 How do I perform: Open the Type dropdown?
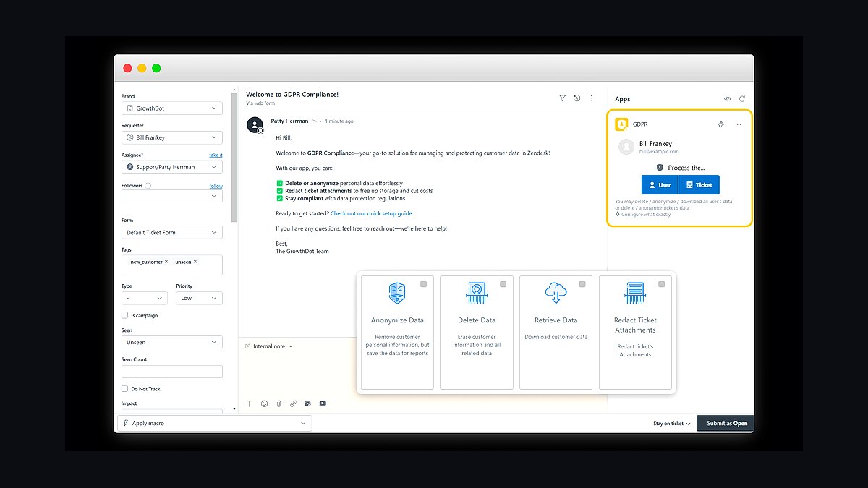(x=145, y=298)
